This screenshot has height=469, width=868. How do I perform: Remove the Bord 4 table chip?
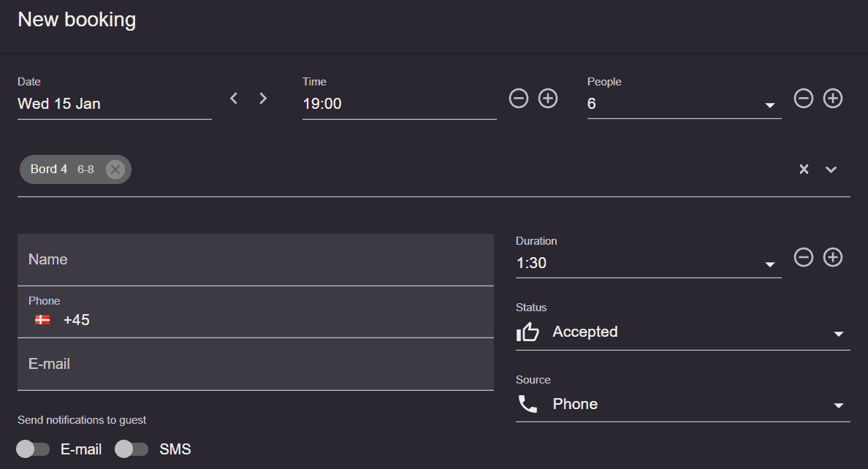(115, 169)
